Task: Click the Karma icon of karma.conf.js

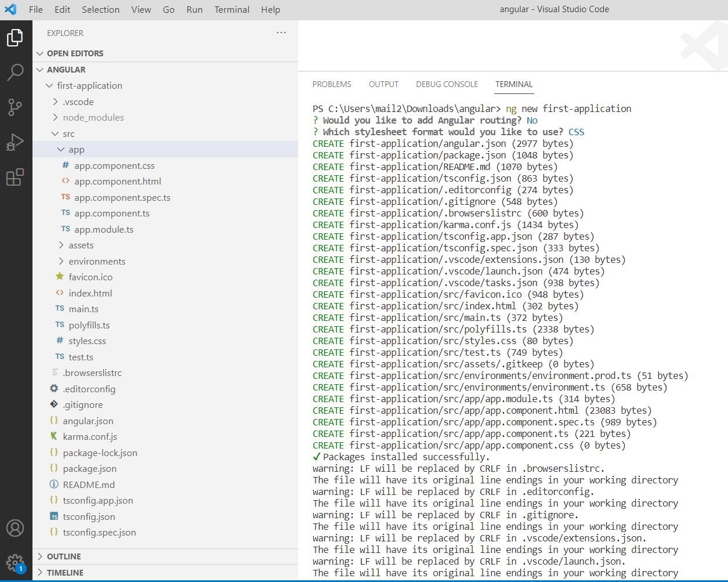Action: coord(54,436)
